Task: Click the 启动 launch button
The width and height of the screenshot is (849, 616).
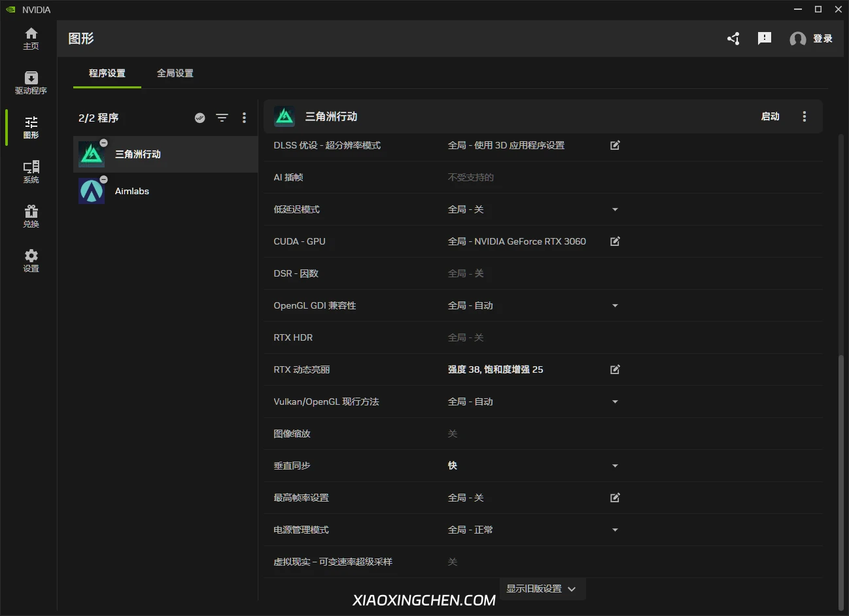Action: click(770, 116)
